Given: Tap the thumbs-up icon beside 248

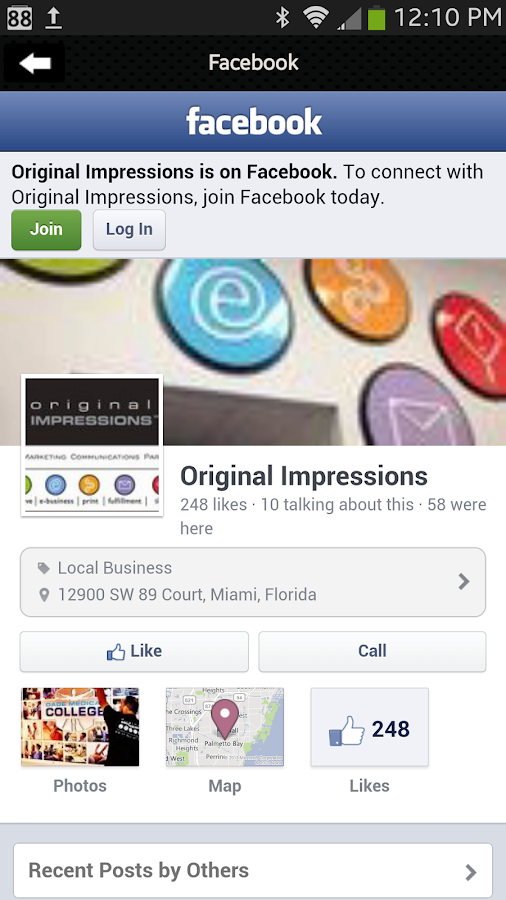Looking at the screenshot, I should (347, 731).
